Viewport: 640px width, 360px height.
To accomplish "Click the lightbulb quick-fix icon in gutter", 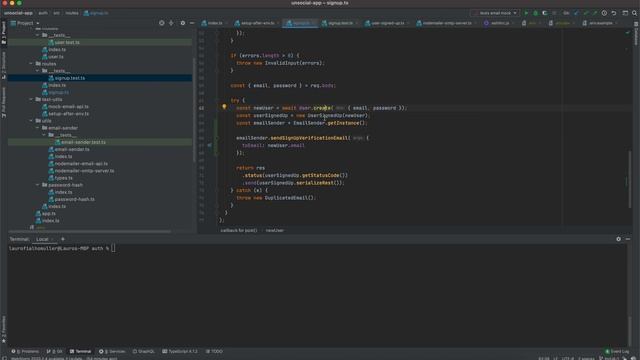I will click(224, 107).
